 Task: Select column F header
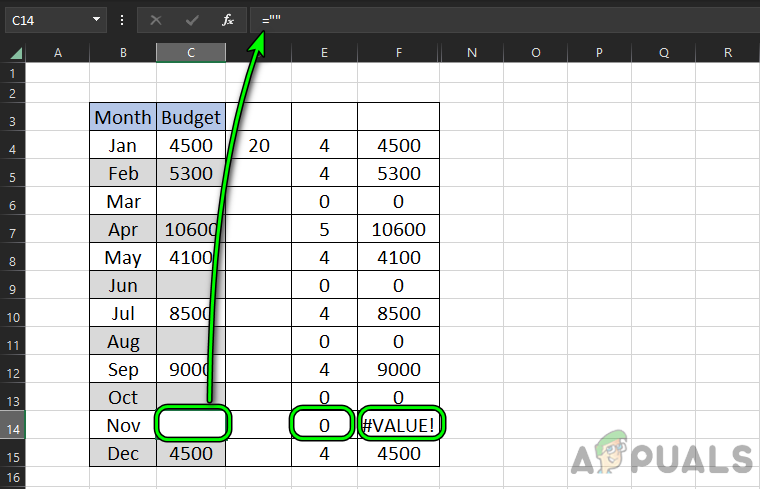click(x=398, y=53)
